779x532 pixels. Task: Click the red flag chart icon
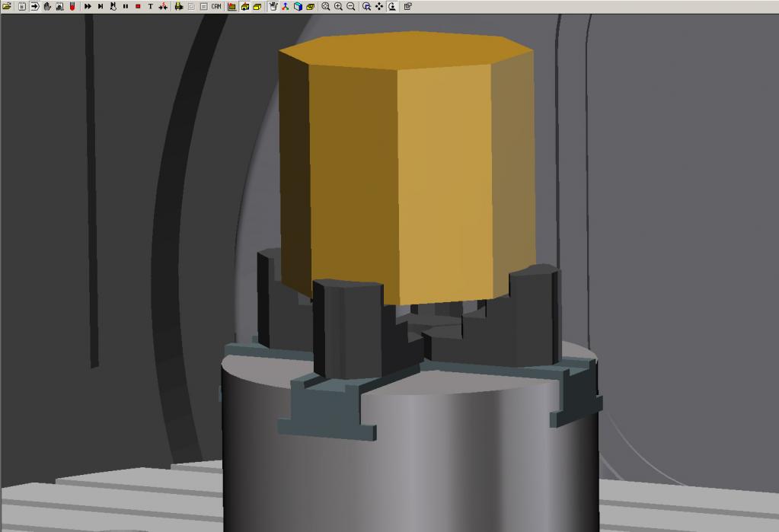[232, 6]
